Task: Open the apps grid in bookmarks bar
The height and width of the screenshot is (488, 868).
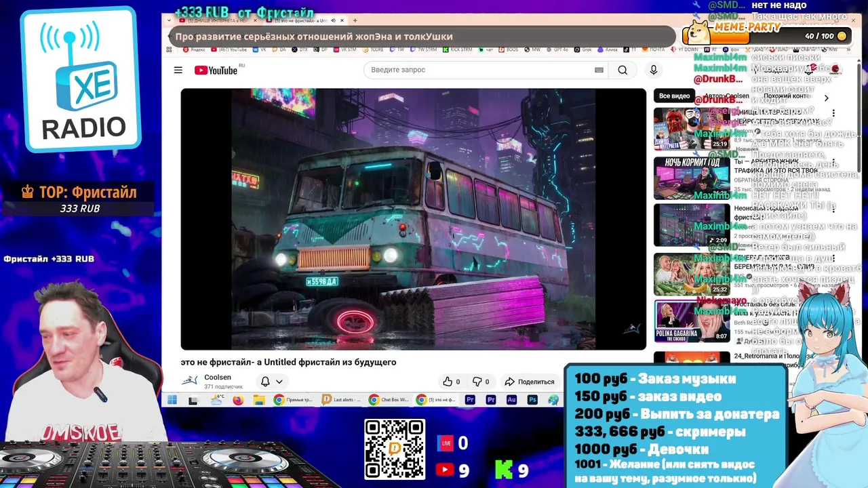Action: [x=169, y=49]
